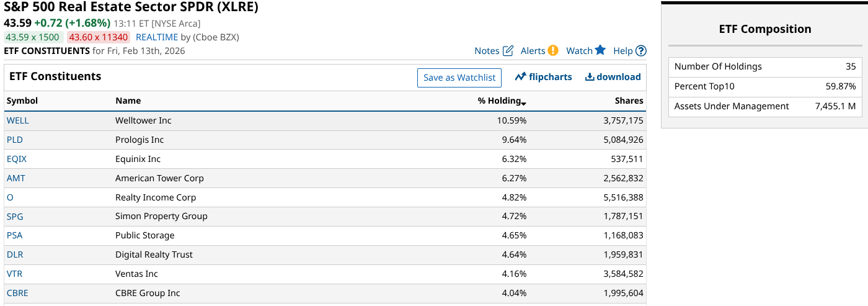Open the WELL symbol link
The width and height of the screenshot is (868, 306).
17,120
